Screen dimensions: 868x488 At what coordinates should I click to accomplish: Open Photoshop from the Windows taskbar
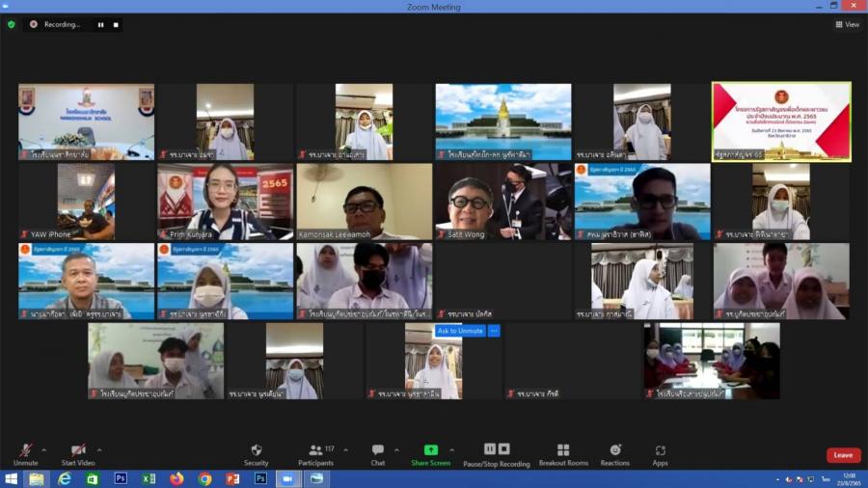(x=121, y=478)
